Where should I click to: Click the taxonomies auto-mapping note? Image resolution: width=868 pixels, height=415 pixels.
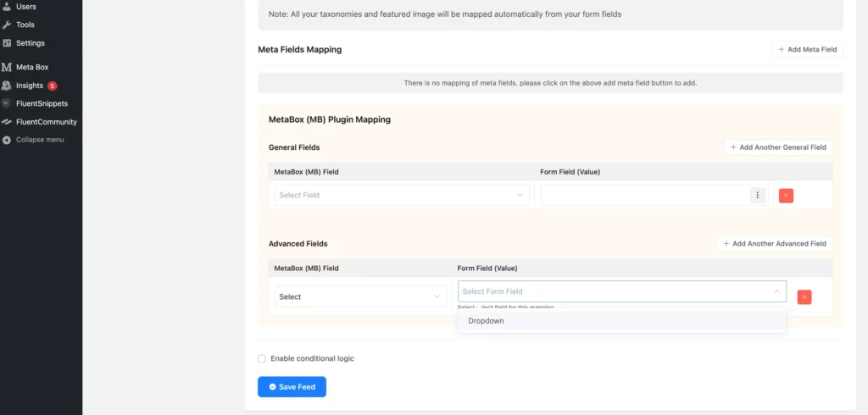click(445, 14)
